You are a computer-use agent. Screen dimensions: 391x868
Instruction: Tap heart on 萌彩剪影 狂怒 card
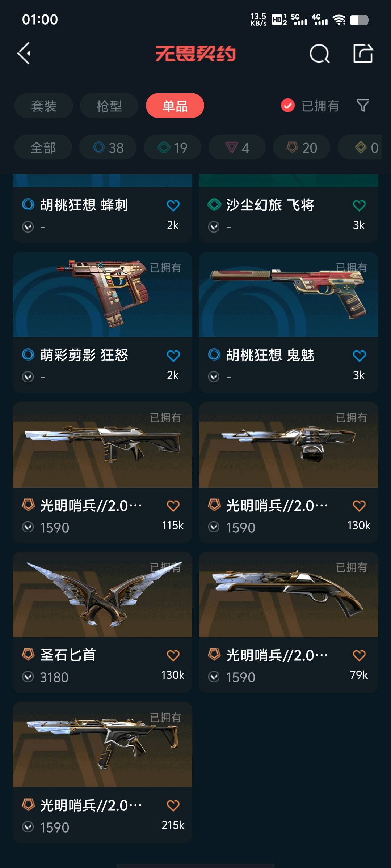(173, 356)
